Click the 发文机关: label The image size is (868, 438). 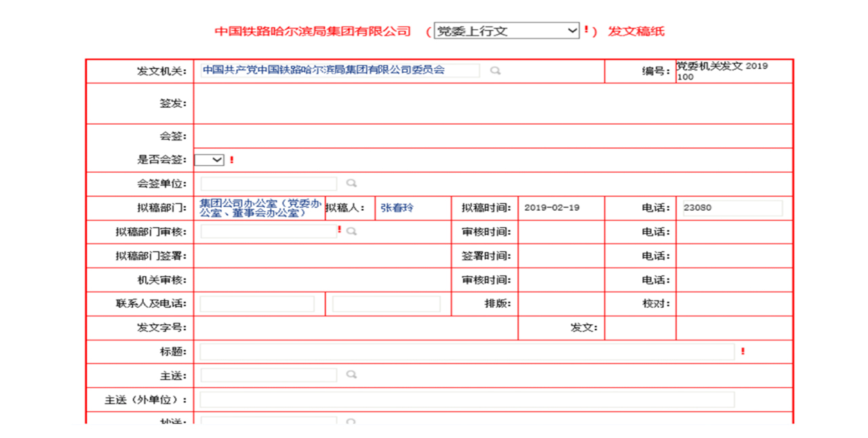point(161,71)
